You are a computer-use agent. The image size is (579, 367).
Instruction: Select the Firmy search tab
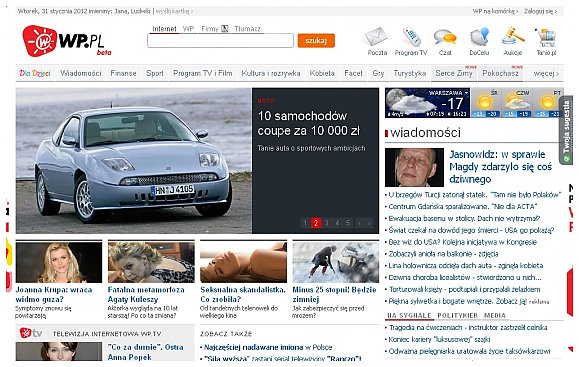(210, 29)
